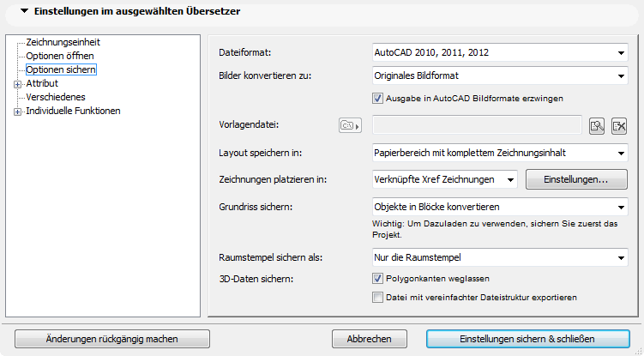The image size is (644, 356).
Task: Click the Vorlagendatei text field
Action: coord(477,125)
